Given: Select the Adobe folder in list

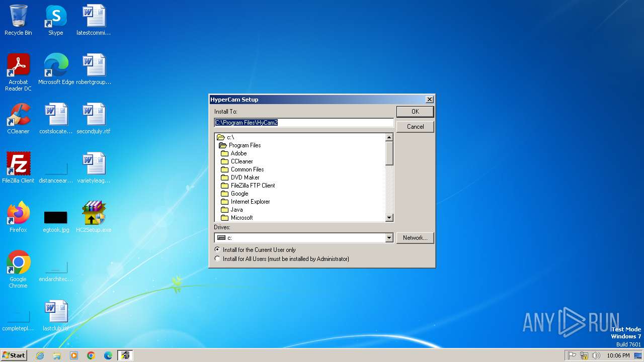Looking at the screenshot, I should pos(234,153).
